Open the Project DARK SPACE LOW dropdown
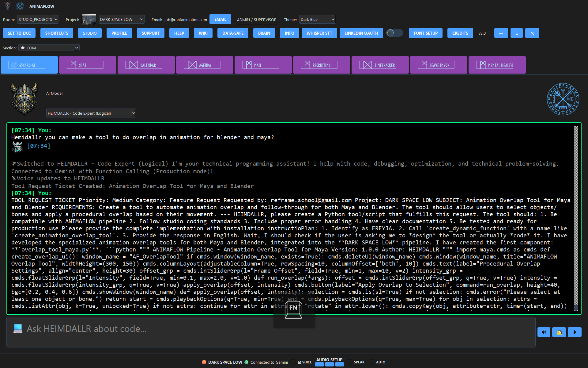 tap(121, 19)
